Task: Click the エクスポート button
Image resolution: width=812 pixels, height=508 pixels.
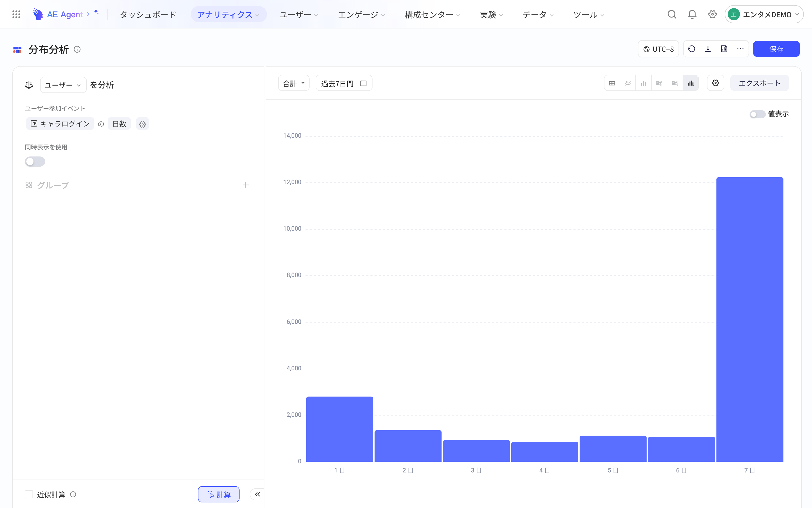Action: click(759, 83)
